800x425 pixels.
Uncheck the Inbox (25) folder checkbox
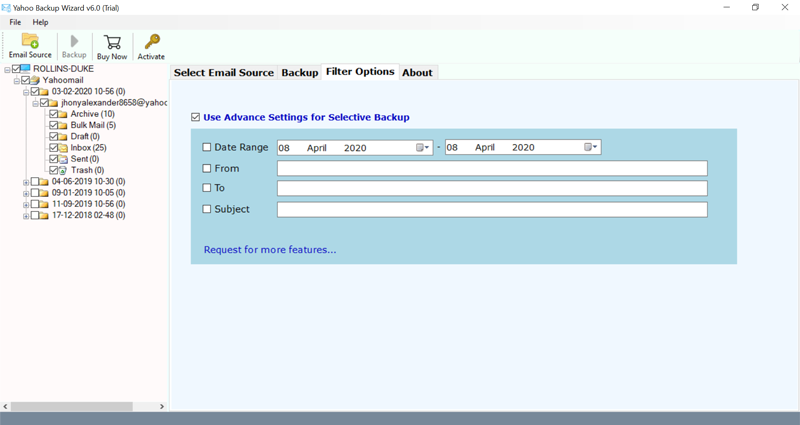[53, 147]
